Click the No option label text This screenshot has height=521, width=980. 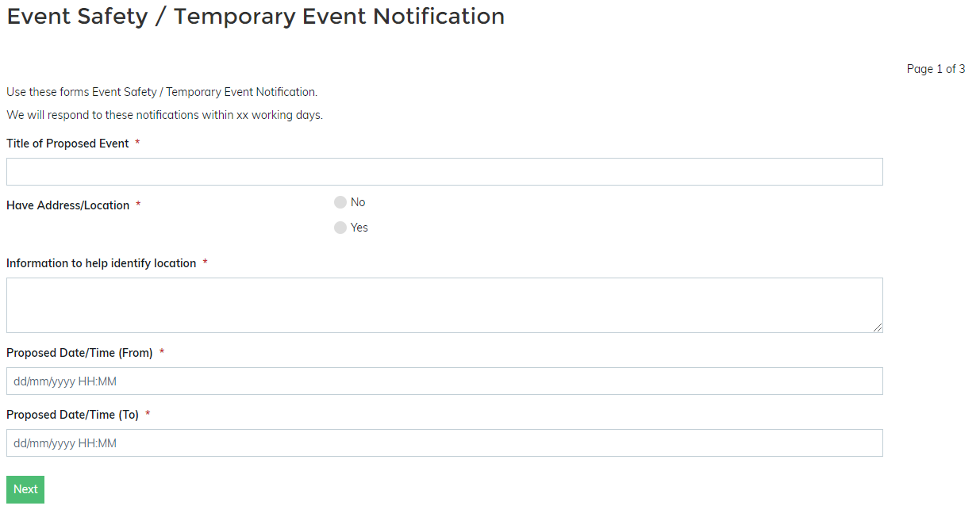pyautogui.click(x=358, y=202)
